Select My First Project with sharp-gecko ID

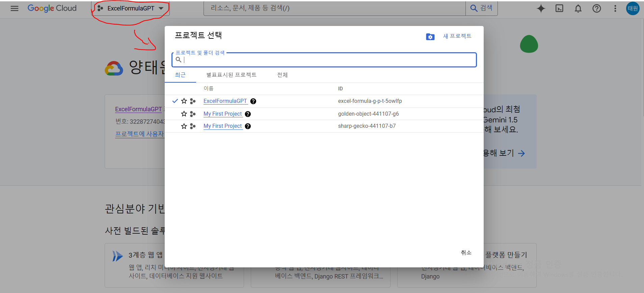(x=223, y=126)
